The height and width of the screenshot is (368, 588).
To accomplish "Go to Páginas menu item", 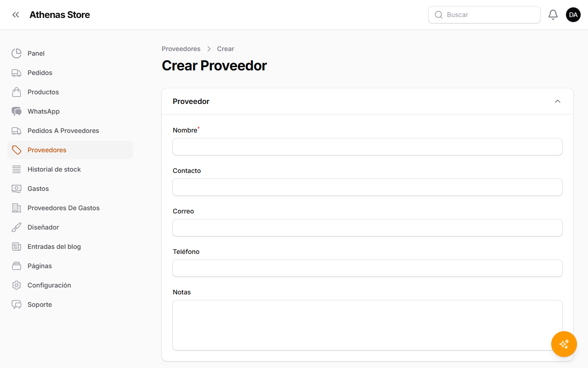I will [x=70, y=266].
